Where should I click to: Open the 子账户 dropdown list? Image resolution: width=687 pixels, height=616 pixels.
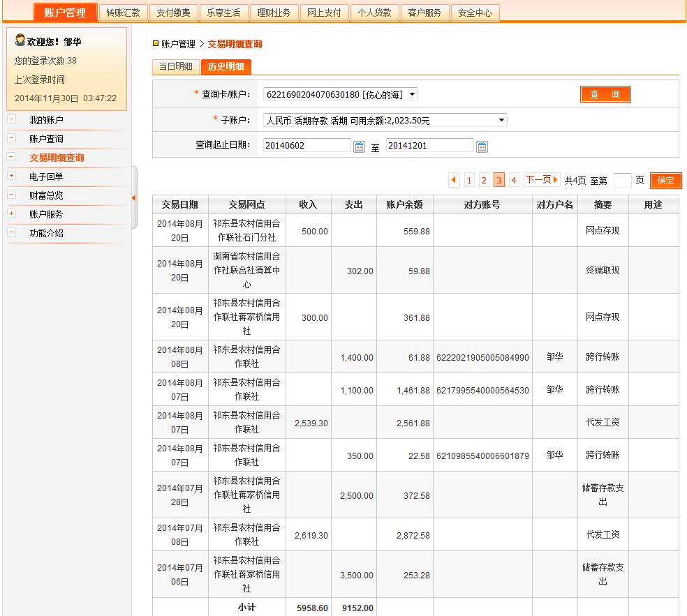pos(385,121)
